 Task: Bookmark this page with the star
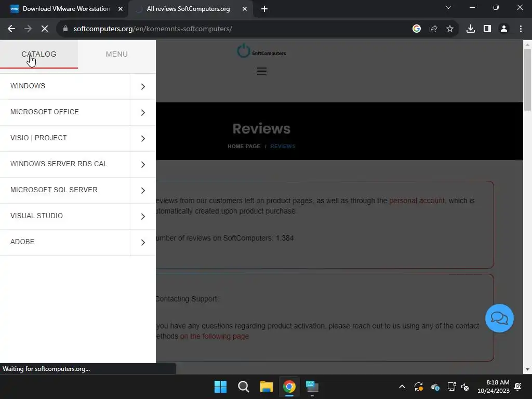(450, 29)
